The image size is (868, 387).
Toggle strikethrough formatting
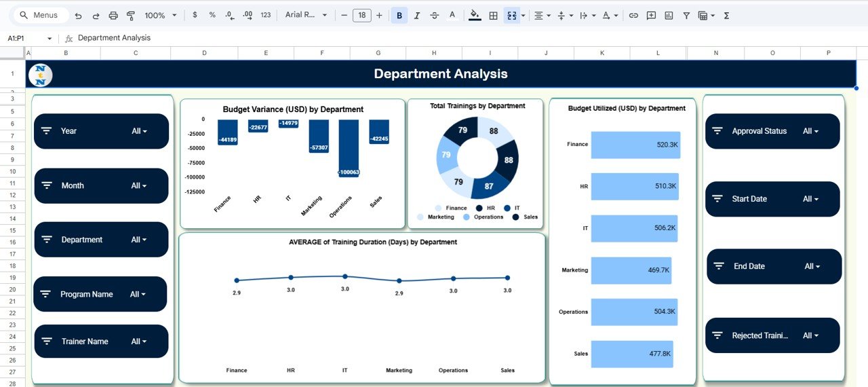(435, 15)
